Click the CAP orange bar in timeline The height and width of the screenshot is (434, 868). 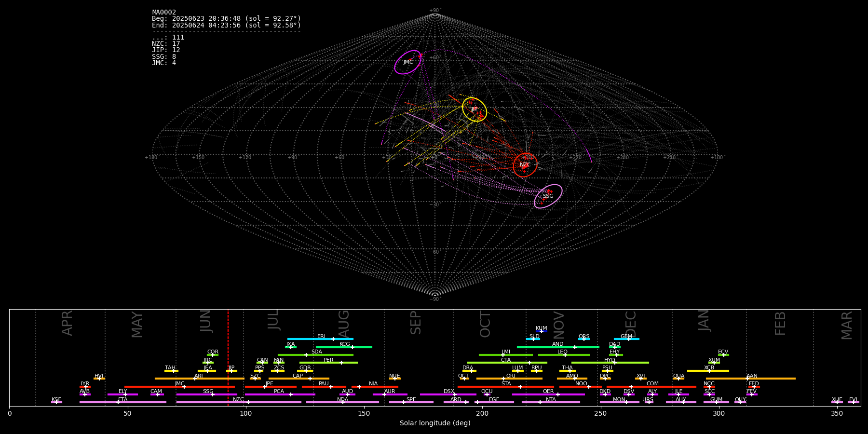[299, 379]
